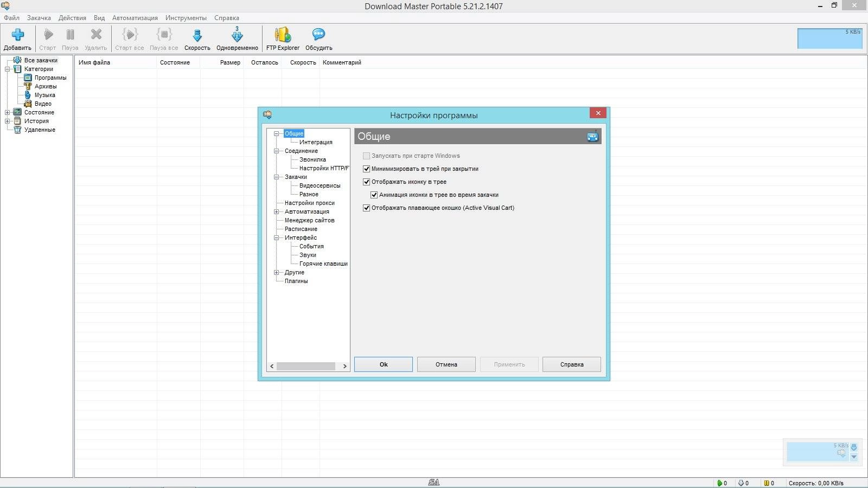Collapse the Интерфейс settings tree node

[x=276, y=237]
